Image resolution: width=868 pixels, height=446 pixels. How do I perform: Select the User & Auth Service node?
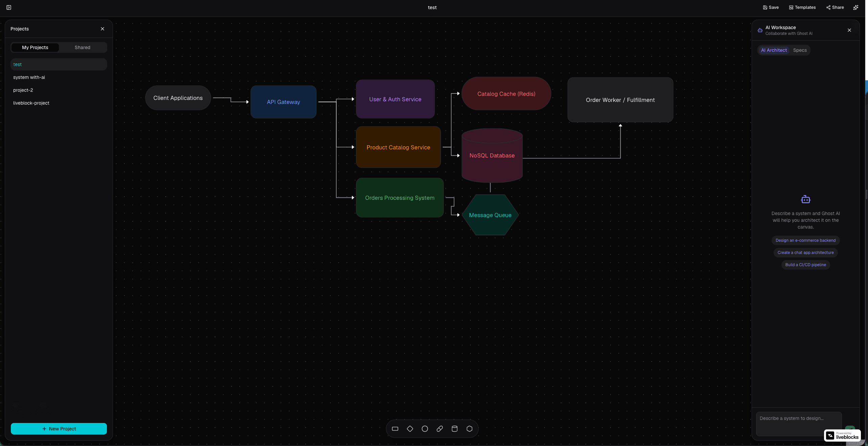click(x=395, y=99)
